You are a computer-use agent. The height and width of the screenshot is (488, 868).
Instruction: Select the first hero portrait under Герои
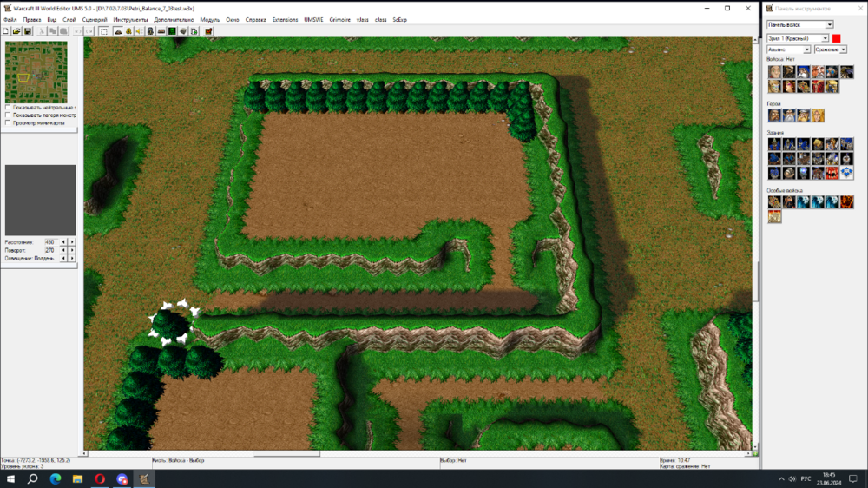tap(774, 115)
